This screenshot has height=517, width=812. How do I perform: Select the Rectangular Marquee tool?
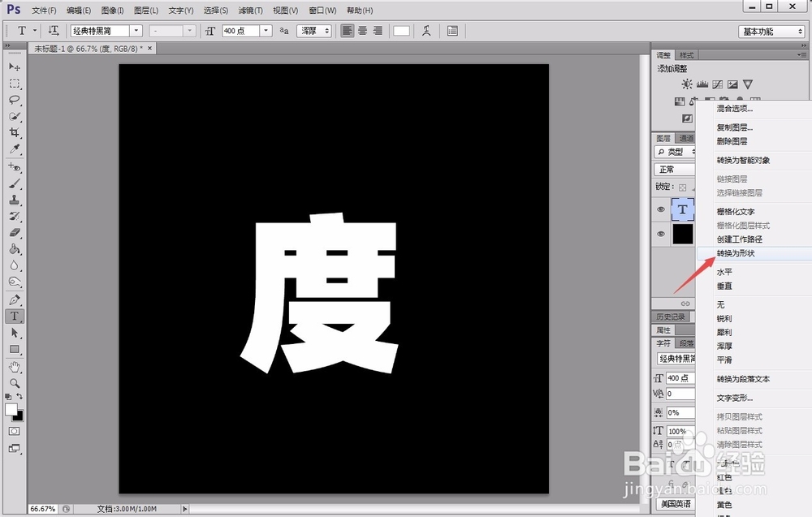[x=15, y=84]
